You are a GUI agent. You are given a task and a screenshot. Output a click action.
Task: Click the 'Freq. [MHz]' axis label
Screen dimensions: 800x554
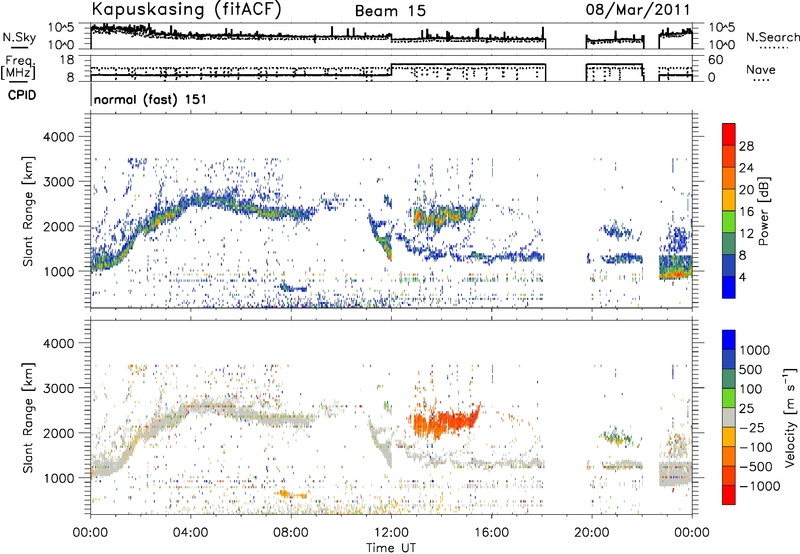[x=19, y=68]
